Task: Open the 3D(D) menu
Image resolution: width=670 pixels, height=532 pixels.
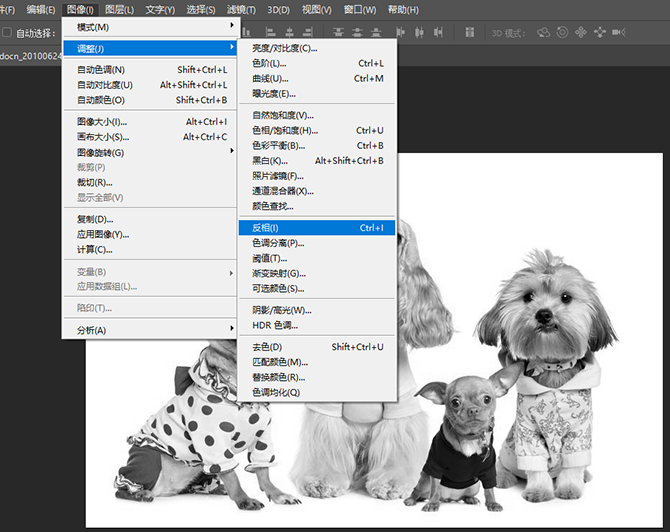Action: point(278,9)
